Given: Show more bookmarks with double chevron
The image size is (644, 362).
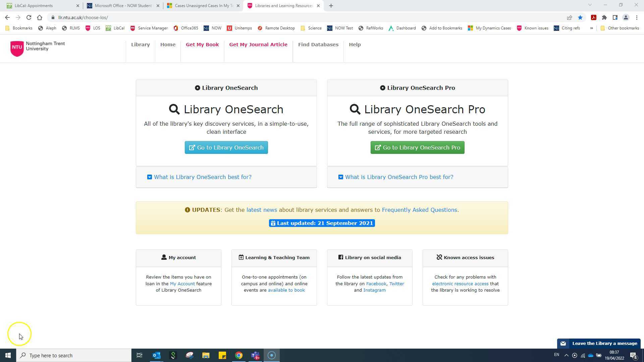Looking at the screenshot, I should point(591,28).
